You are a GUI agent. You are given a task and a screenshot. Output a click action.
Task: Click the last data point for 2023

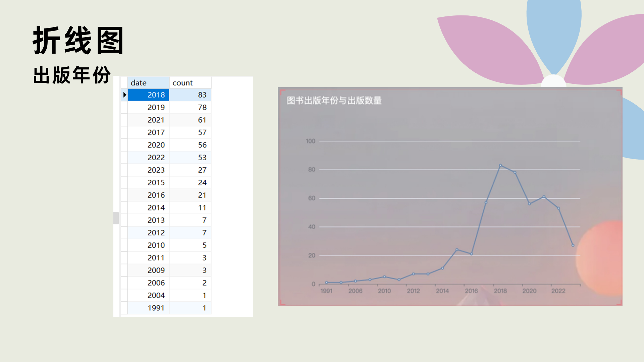[573, 245]
